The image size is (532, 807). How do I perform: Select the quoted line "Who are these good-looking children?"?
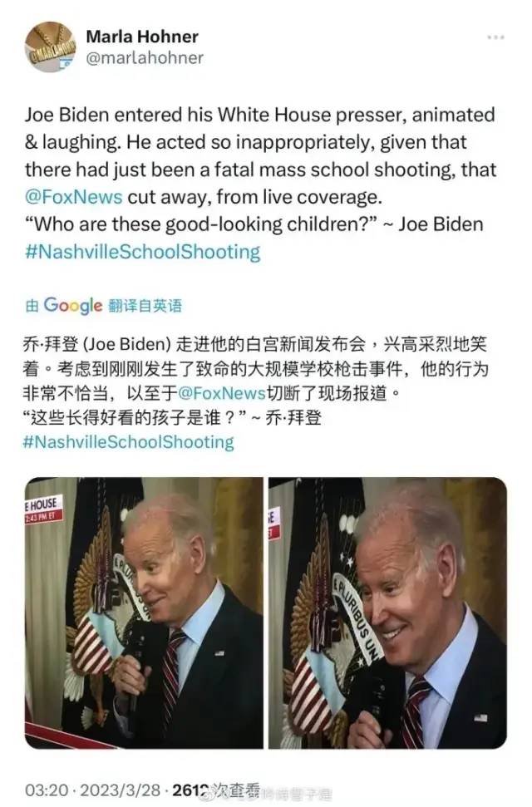click(x=201, y=224)
